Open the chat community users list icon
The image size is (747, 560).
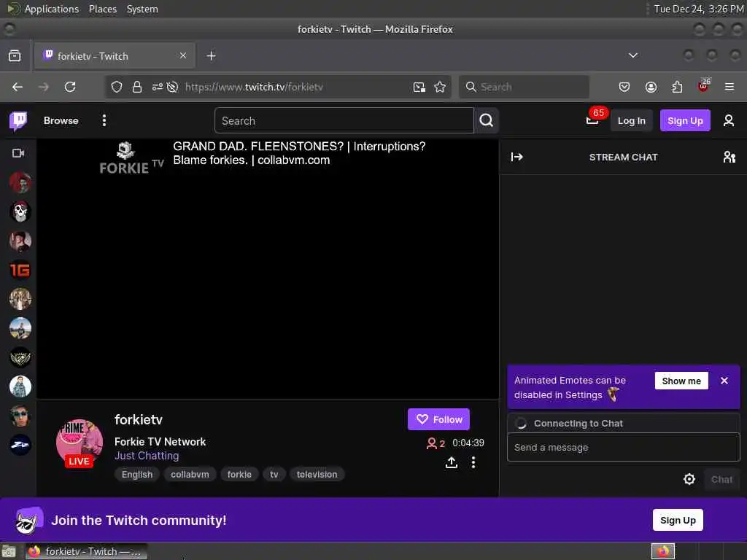(729, 157)
